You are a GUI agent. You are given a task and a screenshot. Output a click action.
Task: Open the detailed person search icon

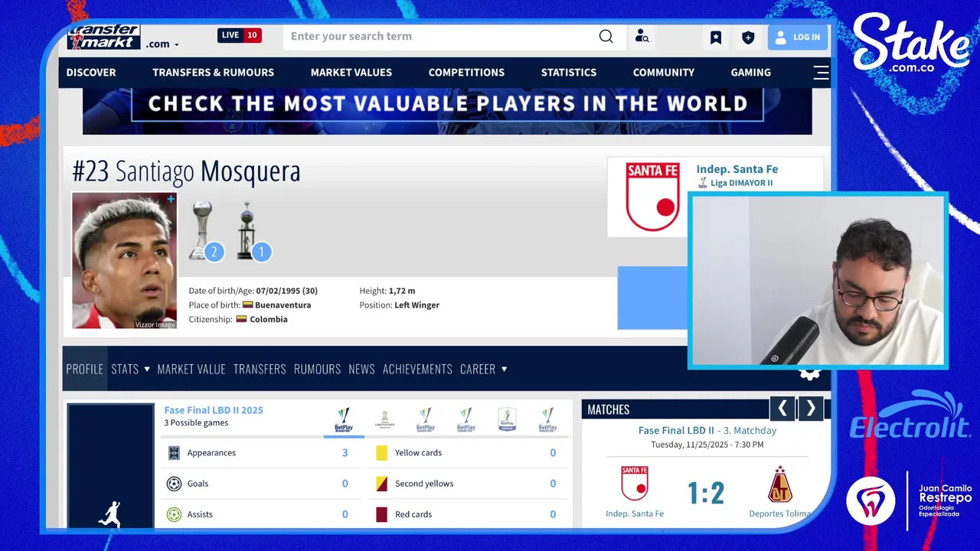642,37
